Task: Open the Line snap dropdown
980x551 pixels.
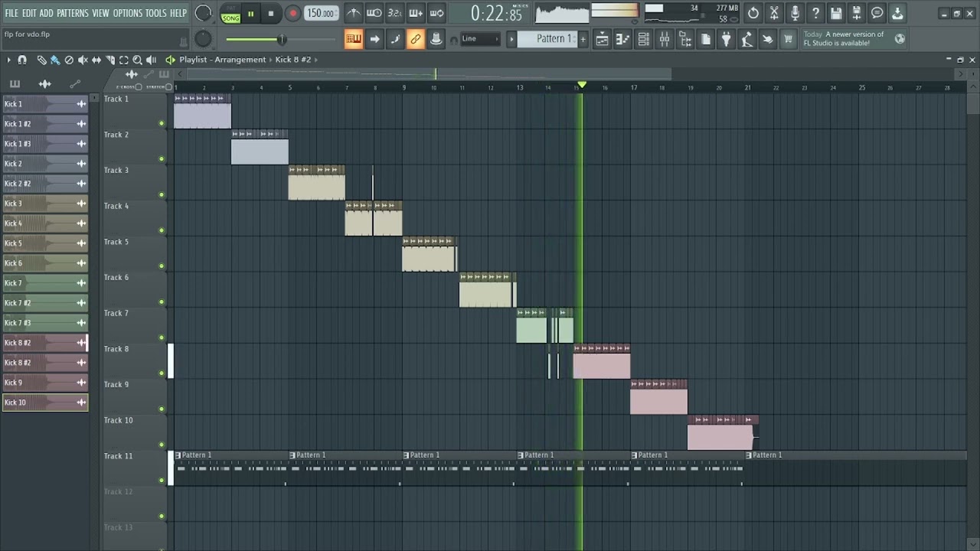Action: [479, 39]
